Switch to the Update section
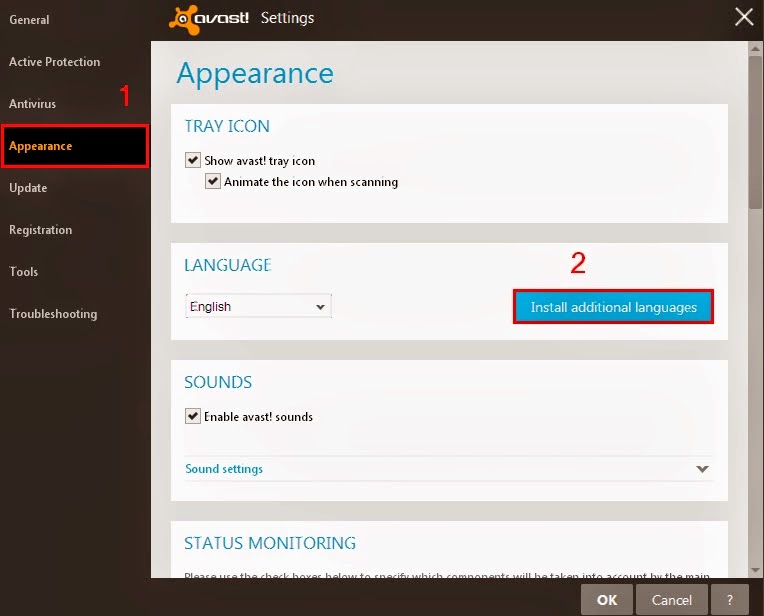 click(x=28, y=188)
